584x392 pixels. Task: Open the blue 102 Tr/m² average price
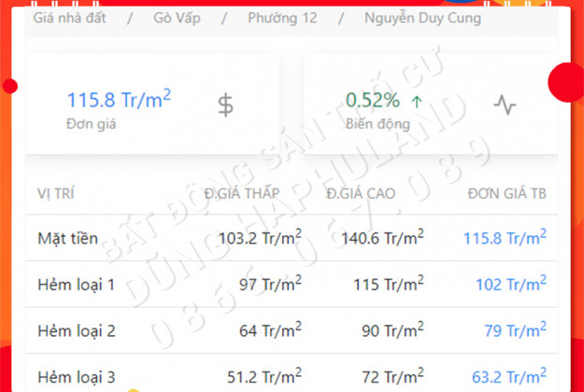pos(512,284)
